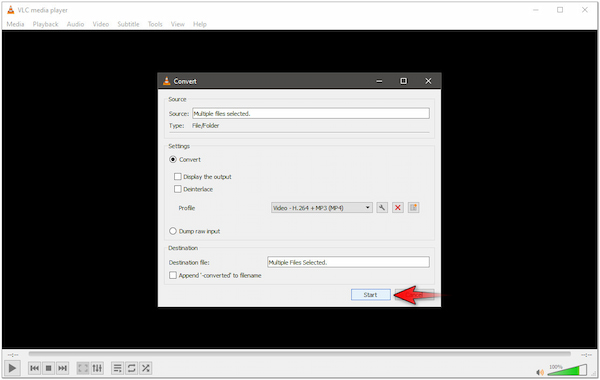Viewport: 600px width, 380px height.
Task: Close the VLC media player window
Action: pos(585,10)
